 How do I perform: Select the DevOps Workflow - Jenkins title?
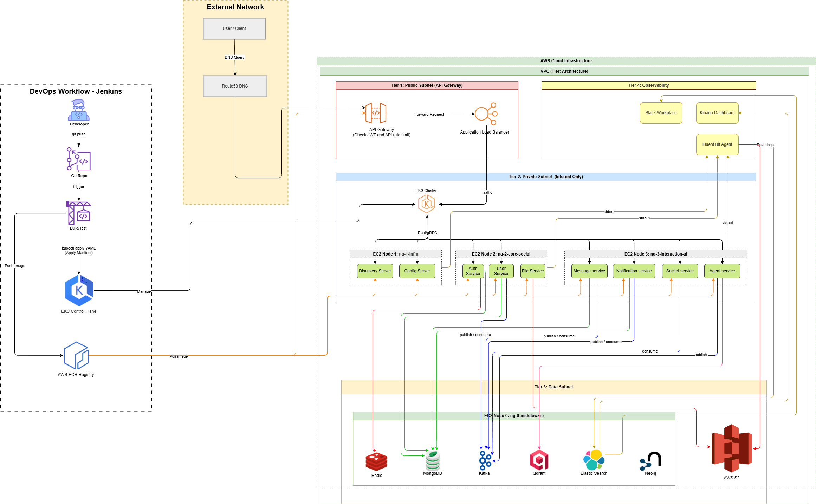76,91
